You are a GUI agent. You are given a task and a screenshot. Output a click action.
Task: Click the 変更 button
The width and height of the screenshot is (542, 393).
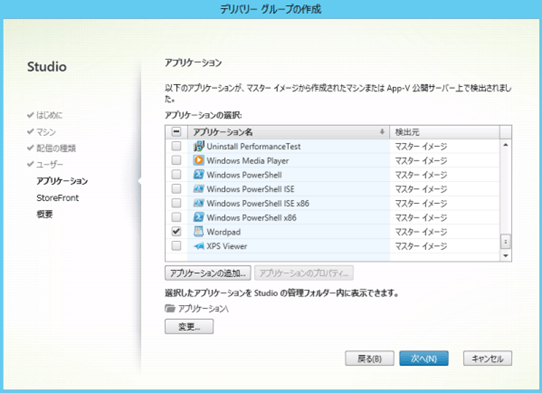[x=189, y=327]
